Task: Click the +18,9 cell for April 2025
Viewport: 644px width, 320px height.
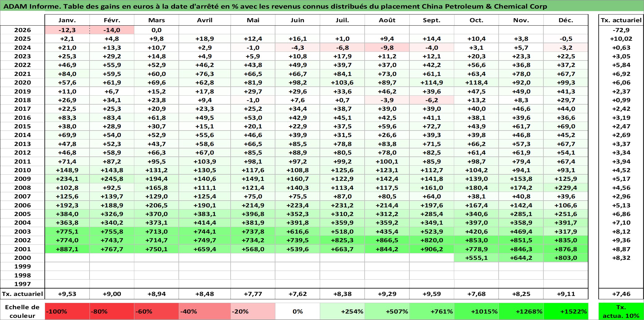Action: coord(205,39)
